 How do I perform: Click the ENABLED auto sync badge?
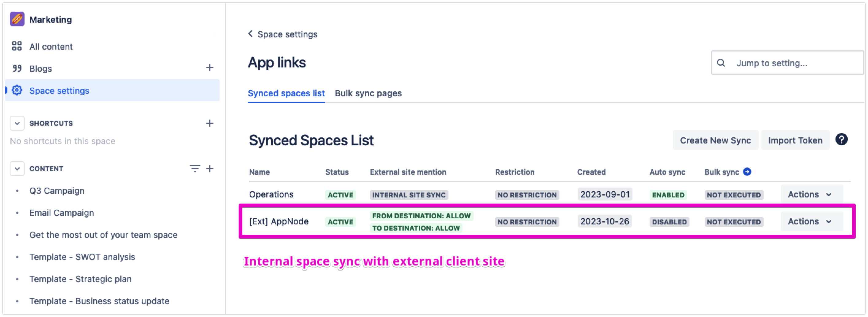click(668, 195)
